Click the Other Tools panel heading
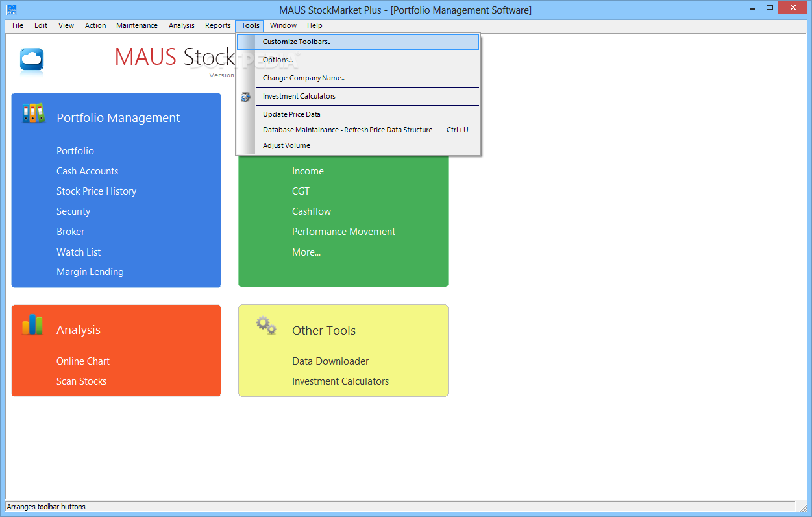812x517 pixels. pos(324,330)
